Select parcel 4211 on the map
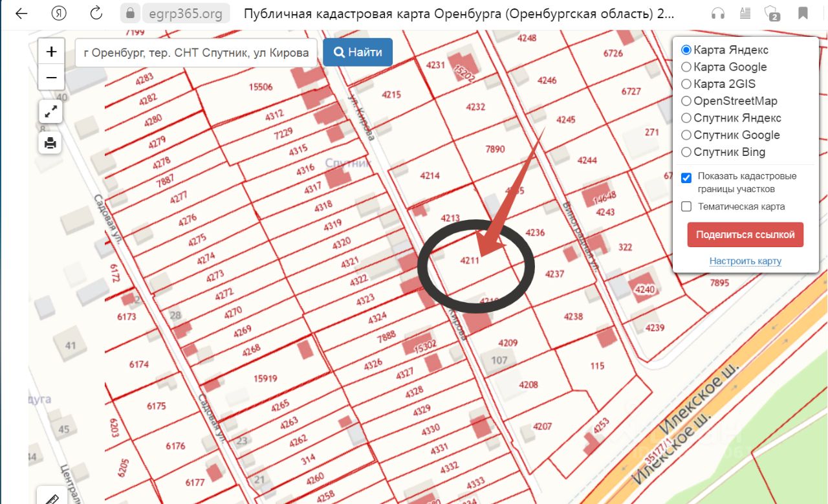 pyautogui.click(x=469, y=261)
